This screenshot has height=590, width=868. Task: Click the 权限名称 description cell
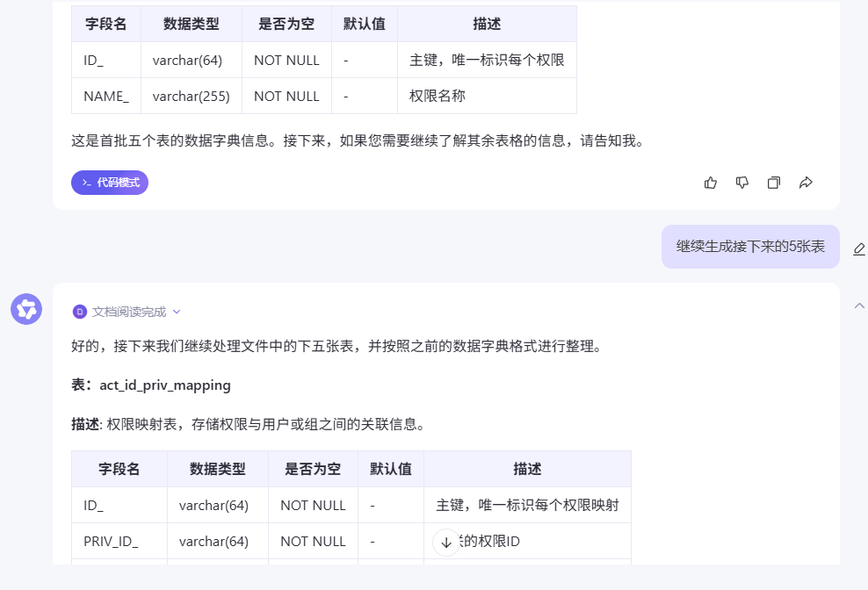pos(438,96)
